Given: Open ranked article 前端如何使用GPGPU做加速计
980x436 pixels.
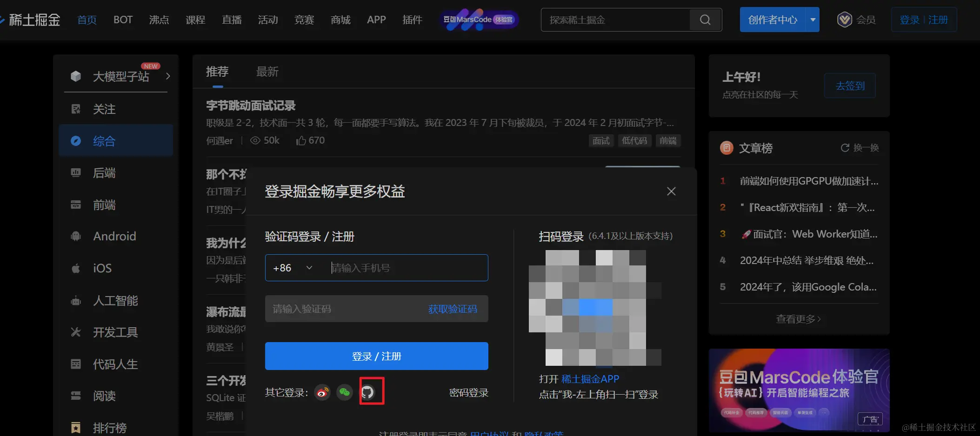Looking at the screenshot, I should point(809,181).
